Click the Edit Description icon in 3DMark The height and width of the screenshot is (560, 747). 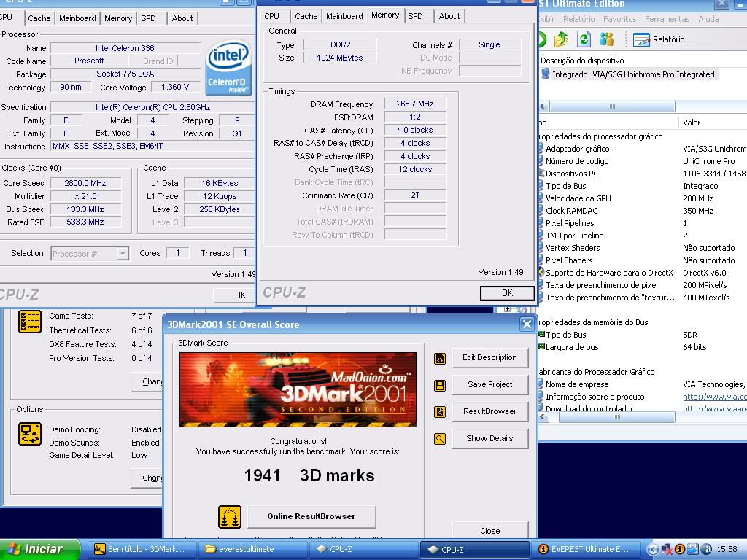[440, 359]
